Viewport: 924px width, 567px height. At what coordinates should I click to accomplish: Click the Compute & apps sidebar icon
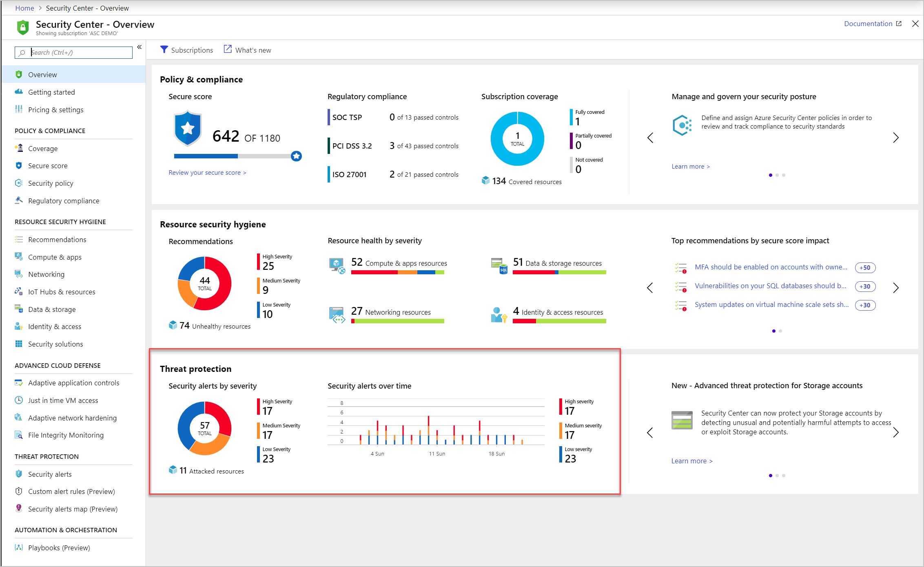point(19,256)
